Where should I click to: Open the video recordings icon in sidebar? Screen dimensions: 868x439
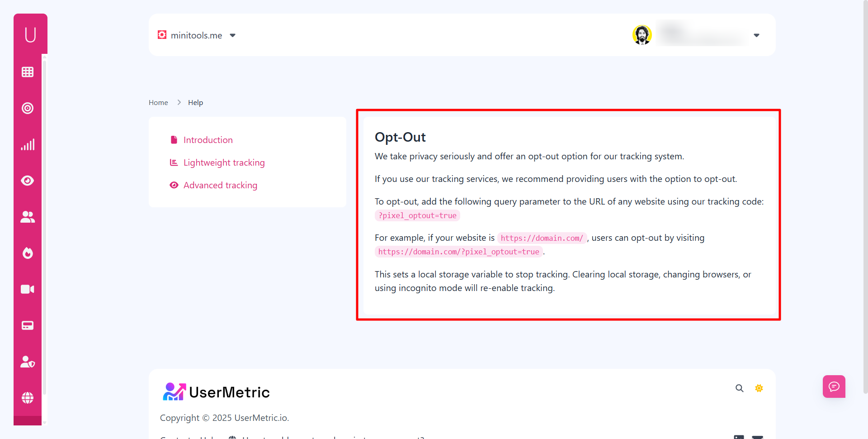point(28,289)
